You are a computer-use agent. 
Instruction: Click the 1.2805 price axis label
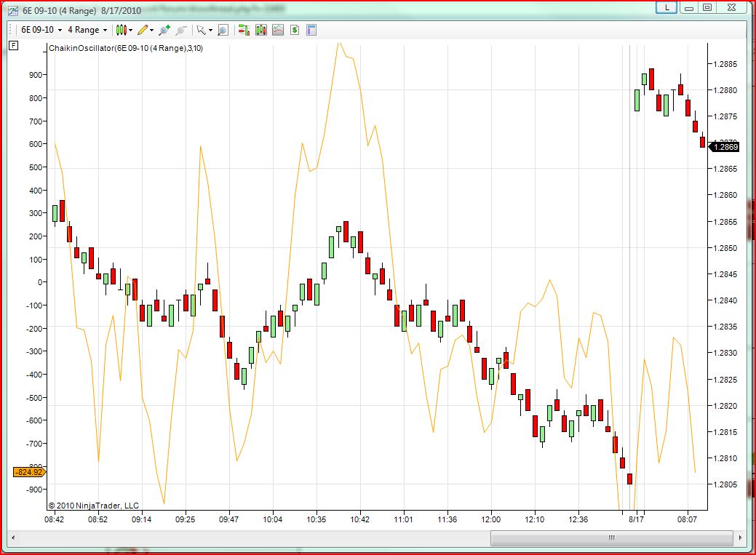tap(725, 484)
